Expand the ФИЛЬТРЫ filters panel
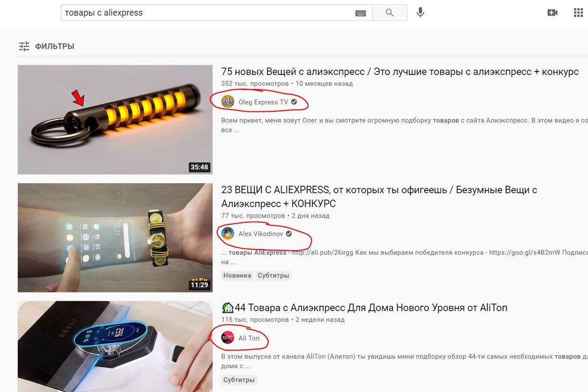The width and height of the screenshot is (588, 392). coord(47,47)
